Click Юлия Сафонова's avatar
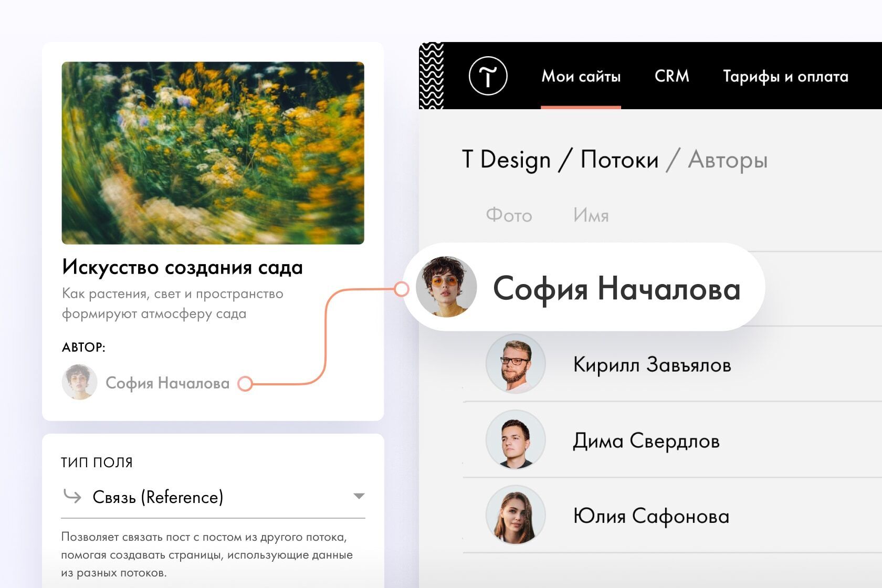 click(x=516, y=515)
